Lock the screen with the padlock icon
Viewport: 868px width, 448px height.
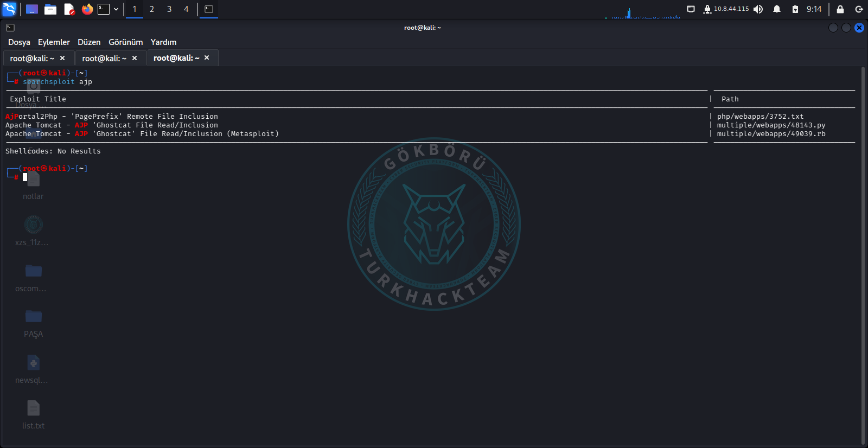tap(840, 9)
